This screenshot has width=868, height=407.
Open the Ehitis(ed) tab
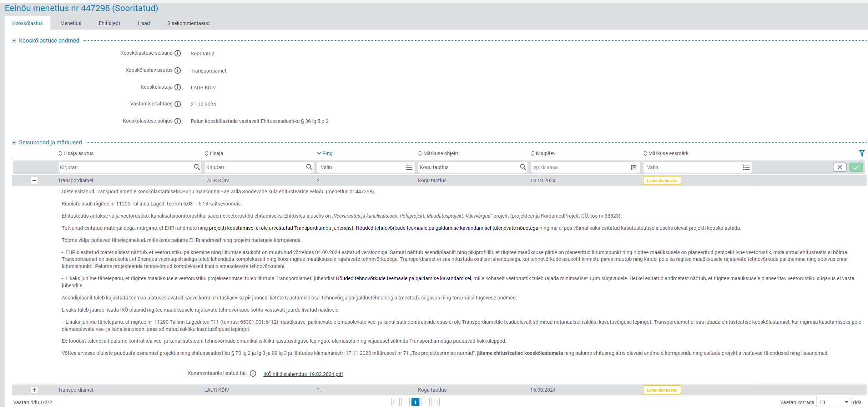(109, 23)
